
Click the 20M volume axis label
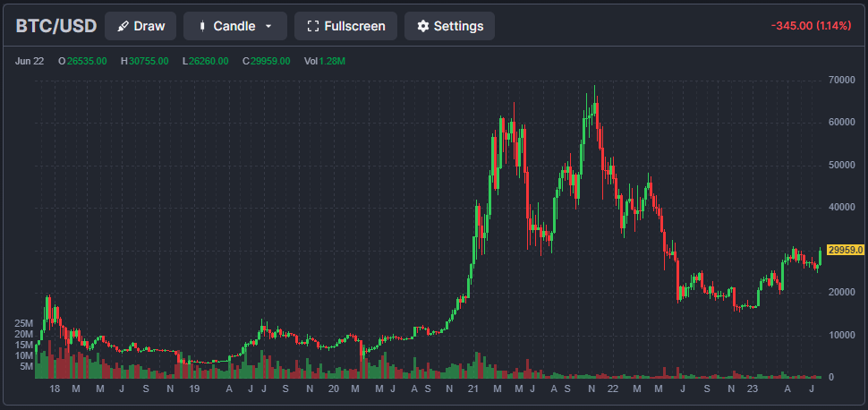pyautogui.click(x=24, y=334)
